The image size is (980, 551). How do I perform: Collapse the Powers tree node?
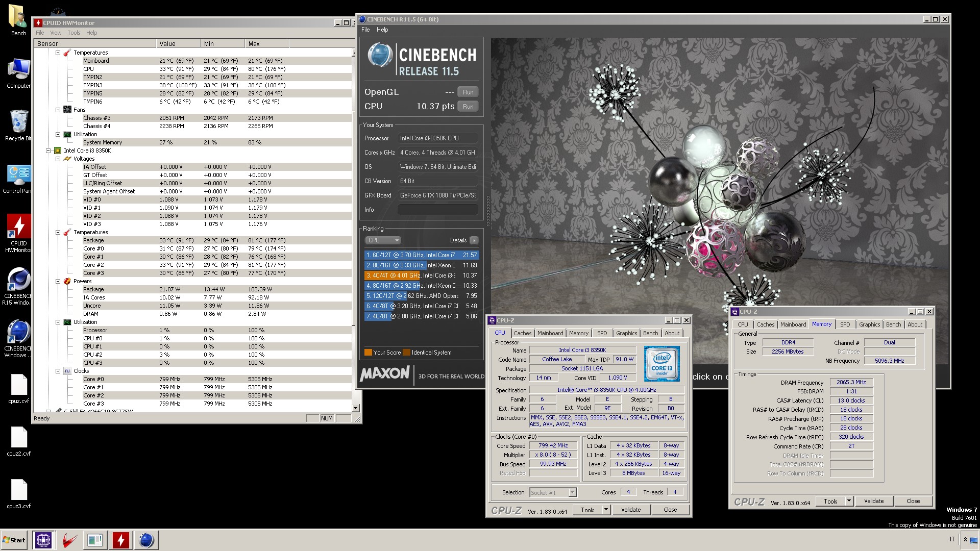point(58,281)
